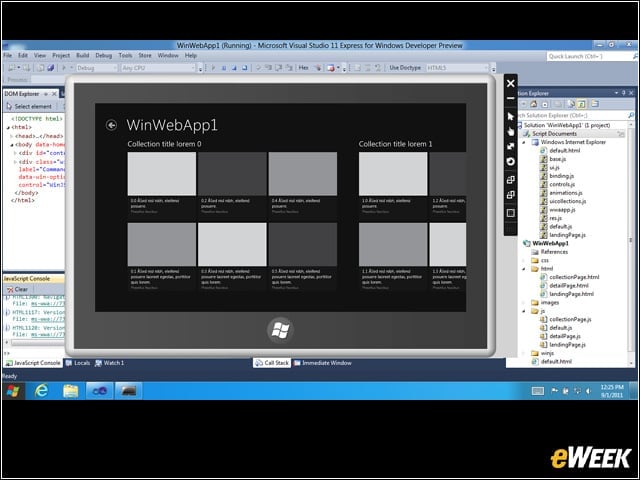The height and width of the screenshot is (480, 640).
Task: Click the simulator taskbar icon
Action: coord(129,391)
